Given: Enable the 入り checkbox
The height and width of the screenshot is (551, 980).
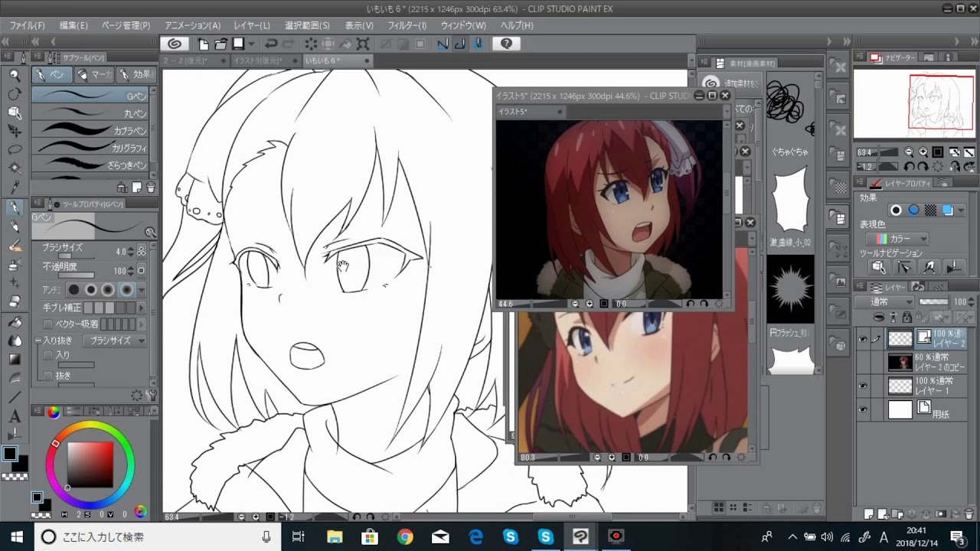Looking at the screenshot, I should pos(48,355).
